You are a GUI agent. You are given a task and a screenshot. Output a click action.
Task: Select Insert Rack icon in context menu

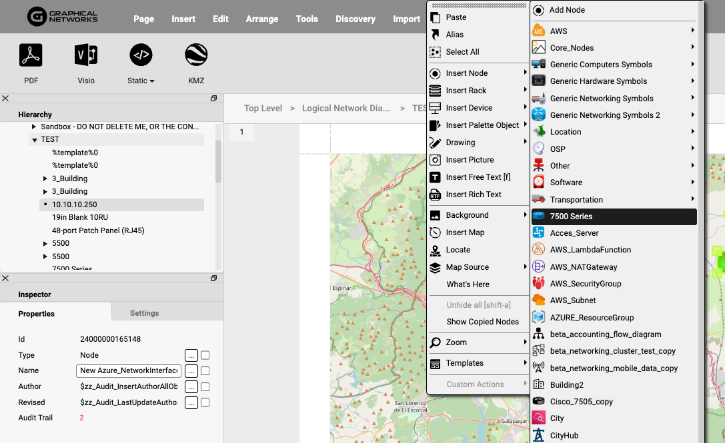coord(434,90)
